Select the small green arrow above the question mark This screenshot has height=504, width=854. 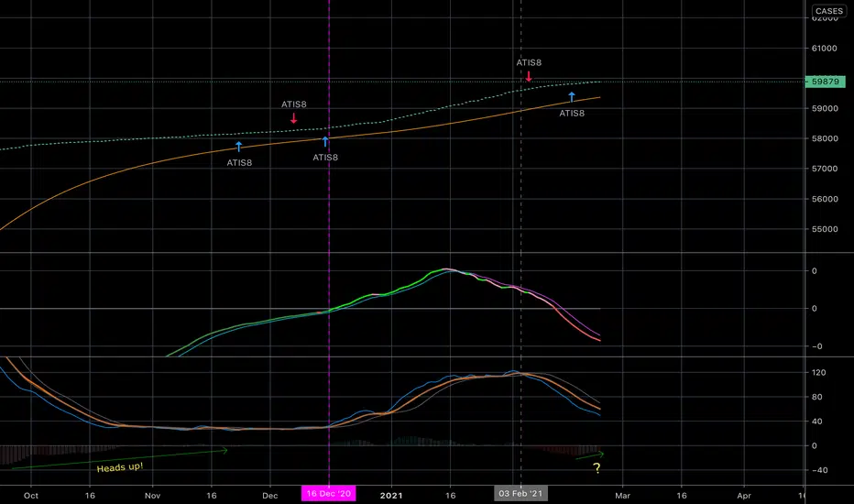(x=590, y=455)
